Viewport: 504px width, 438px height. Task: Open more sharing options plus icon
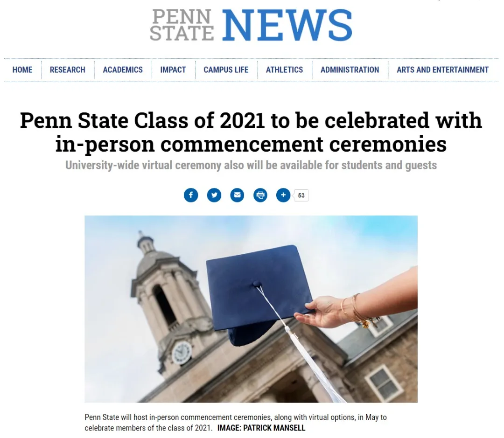point(283,195)
